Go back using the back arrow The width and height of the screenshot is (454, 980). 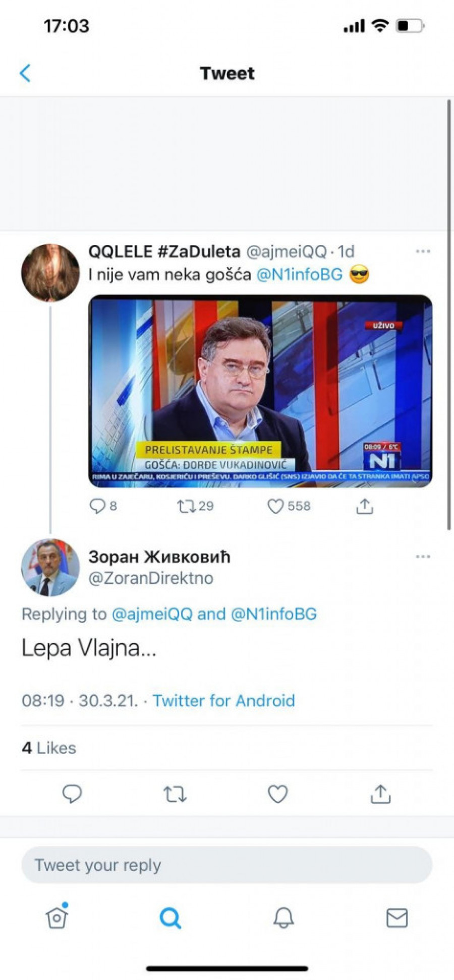coord(25,73)
